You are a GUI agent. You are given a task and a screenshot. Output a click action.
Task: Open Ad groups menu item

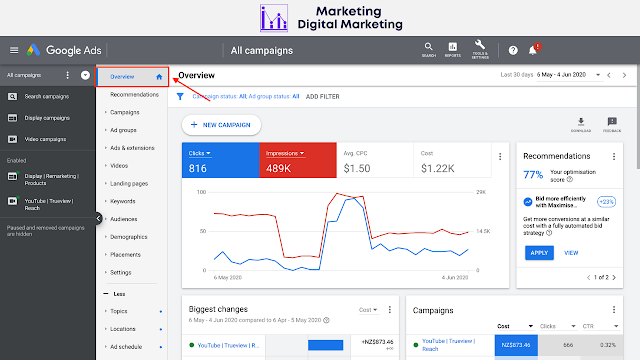click(123, 130)
